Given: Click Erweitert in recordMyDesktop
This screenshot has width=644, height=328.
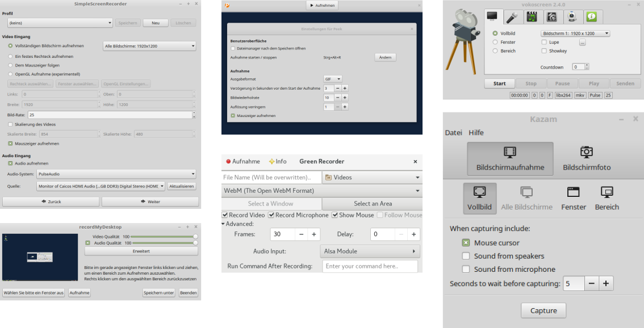Looking at the screenshot, I should pyautogui.click(x=141, y=251).
